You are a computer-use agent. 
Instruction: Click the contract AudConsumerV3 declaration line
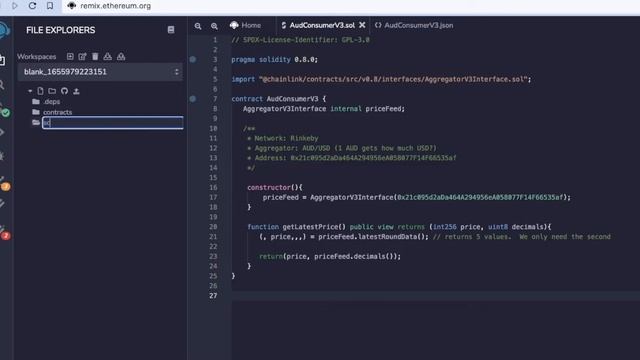[x=279, y=99]
